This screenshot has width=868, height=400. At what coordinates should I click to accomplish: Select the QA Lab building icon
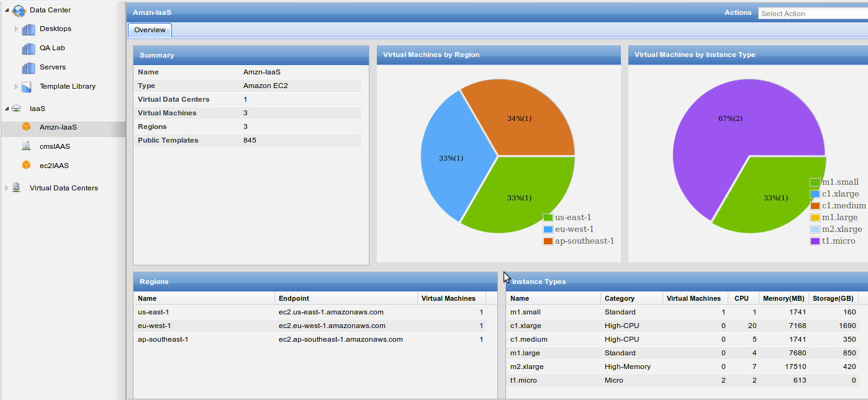coord(29,48)
